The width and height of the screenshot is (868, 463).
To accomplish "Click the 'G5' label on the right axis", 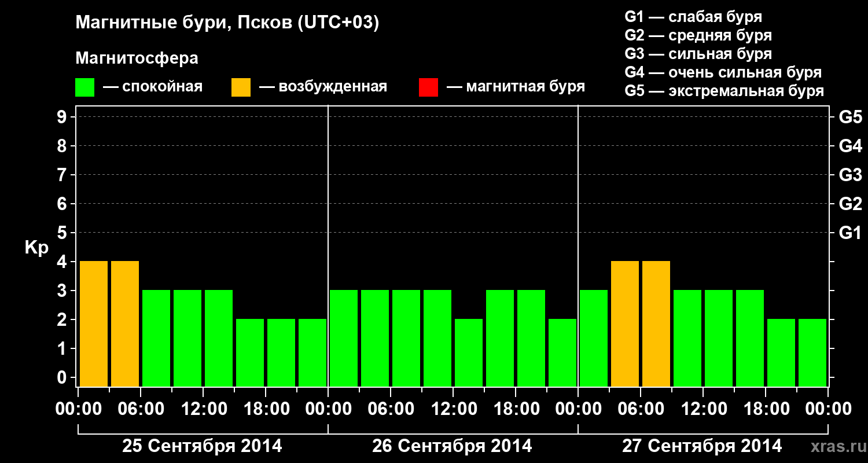I will coord(850,117).
